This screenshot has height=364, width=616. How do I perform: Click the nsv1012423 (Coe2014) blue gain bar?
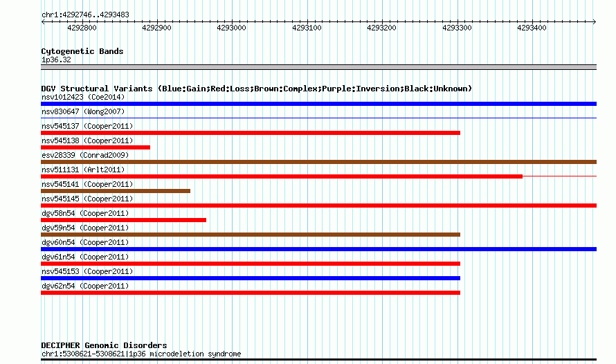(318, 104)
